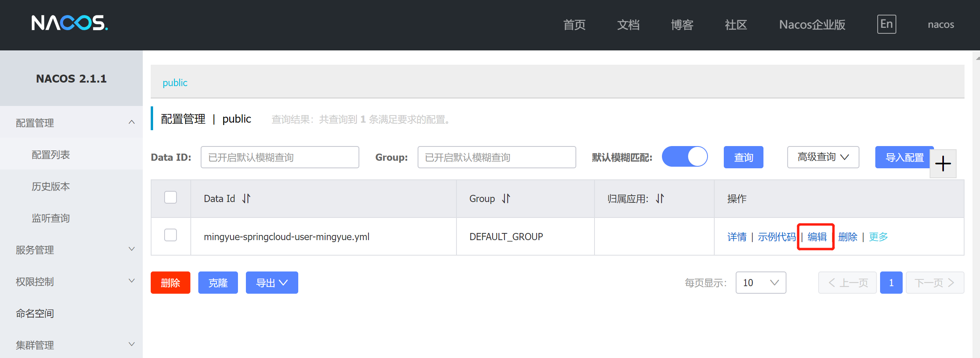The width and height of the screenshot is (980, 358).
Task: Click the 删除 link in the table row
Action: (x=848, y=237)
